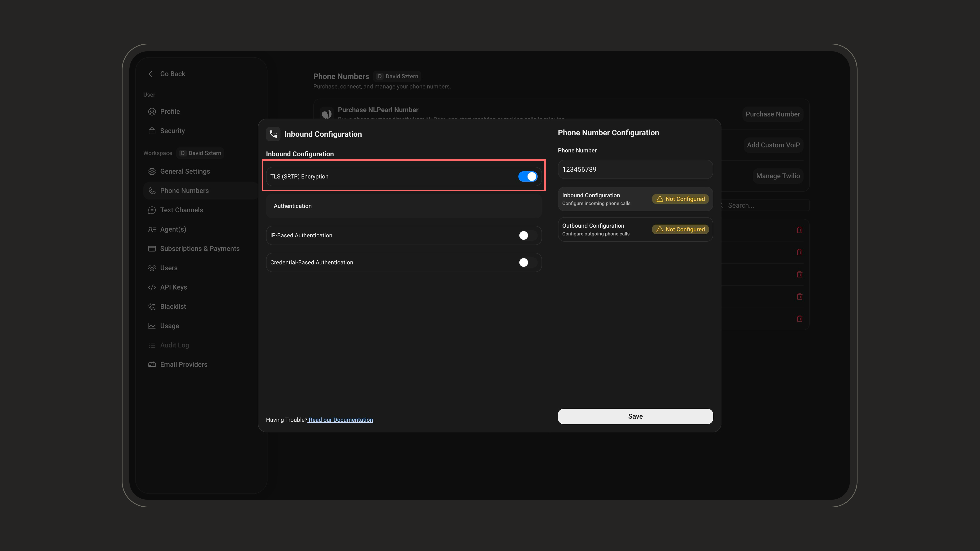Click Go Back in the sidebar
The width and height of the screenshot is (980, 551).
coord(167,74)
